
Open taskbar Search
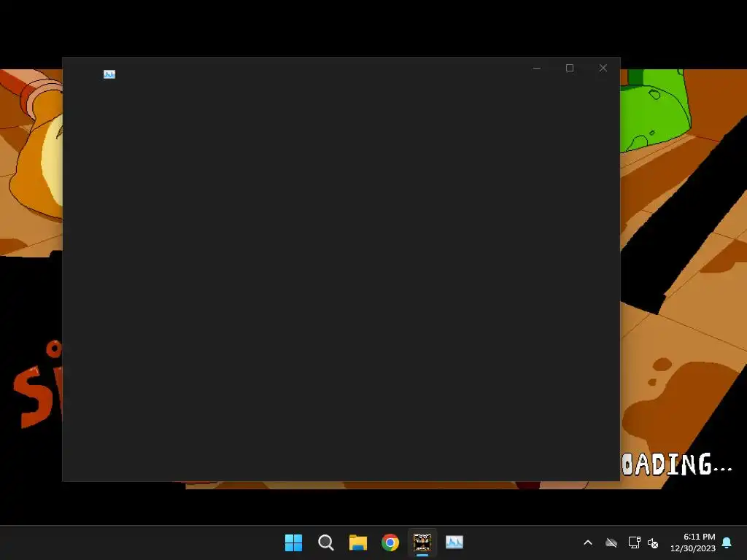click(x=326, y=542)
